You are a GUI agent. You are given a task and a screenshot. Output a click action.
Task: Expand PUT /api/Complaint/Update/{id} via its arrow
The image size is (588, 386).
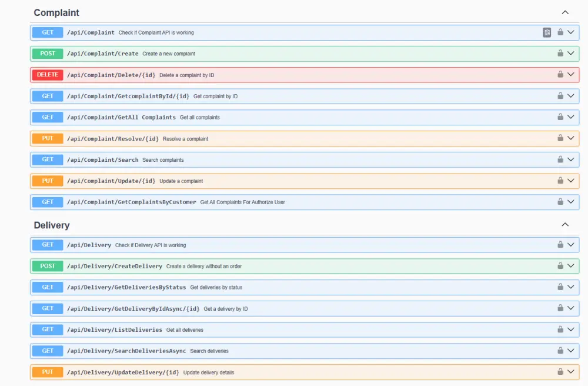tap(571, 181)
